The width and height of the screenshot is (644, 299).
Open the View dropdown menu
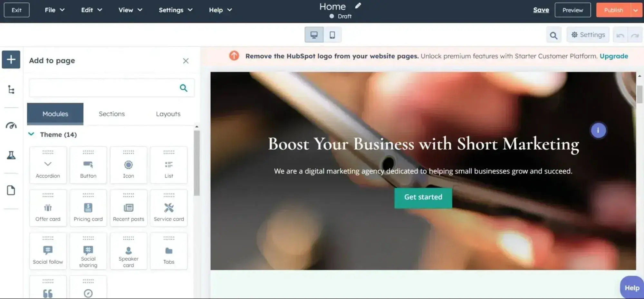[130, 10]
